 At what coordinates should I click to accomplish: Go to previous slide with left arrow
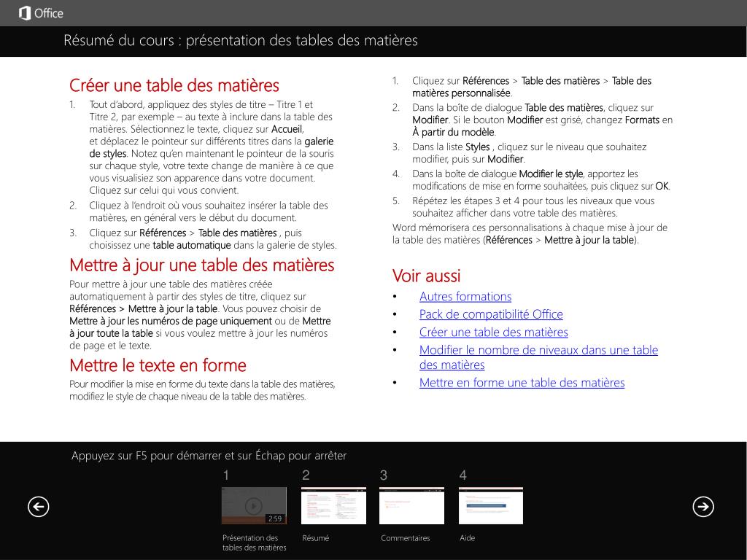[38, 506]
